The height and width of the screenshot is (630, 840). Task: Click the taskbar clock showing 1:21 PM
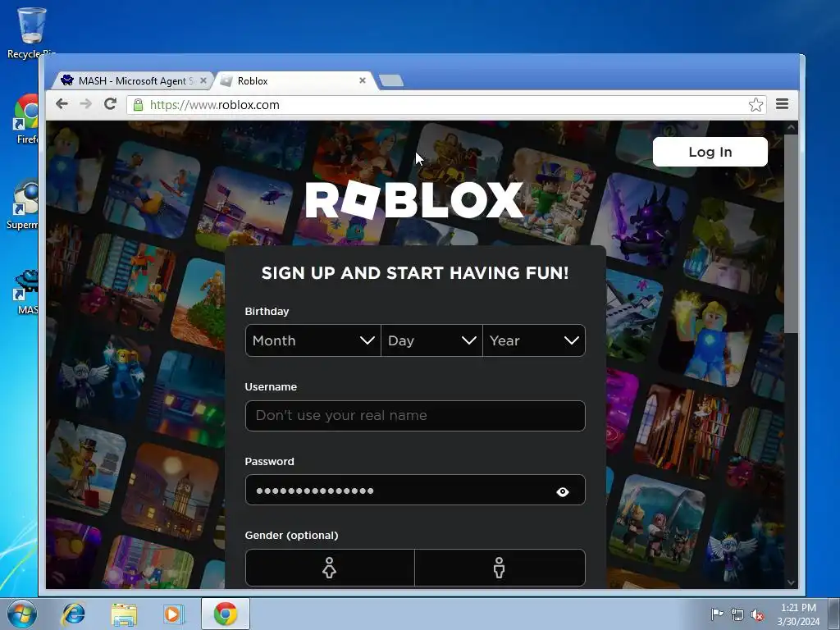pyautogui.click(x=798, y=608)
